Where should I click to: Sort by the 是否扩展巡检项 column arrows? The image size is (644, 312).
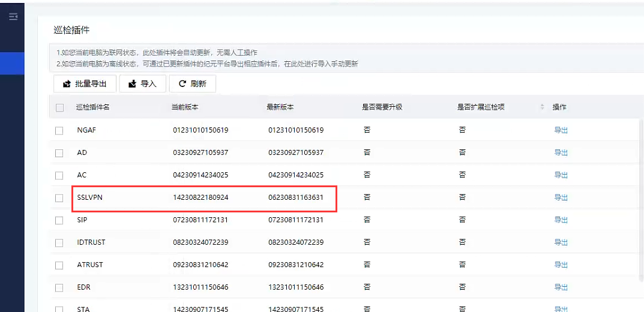pos(542,107)
